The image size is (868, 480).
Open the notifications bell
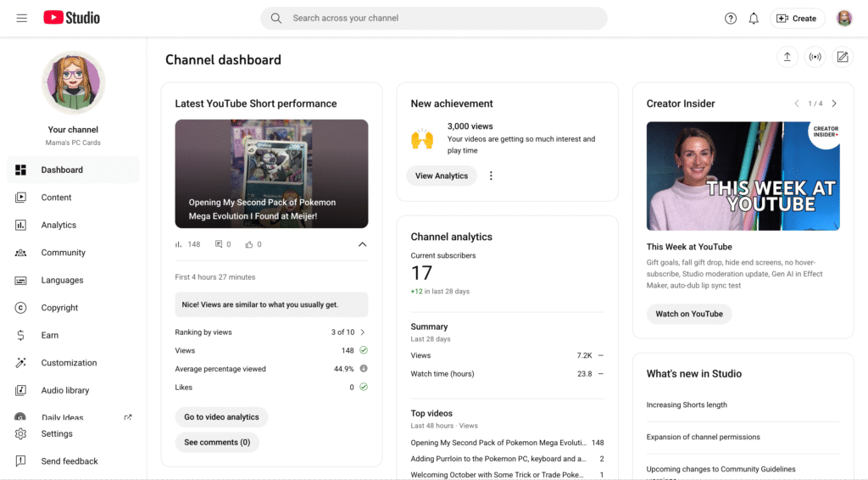754,19
